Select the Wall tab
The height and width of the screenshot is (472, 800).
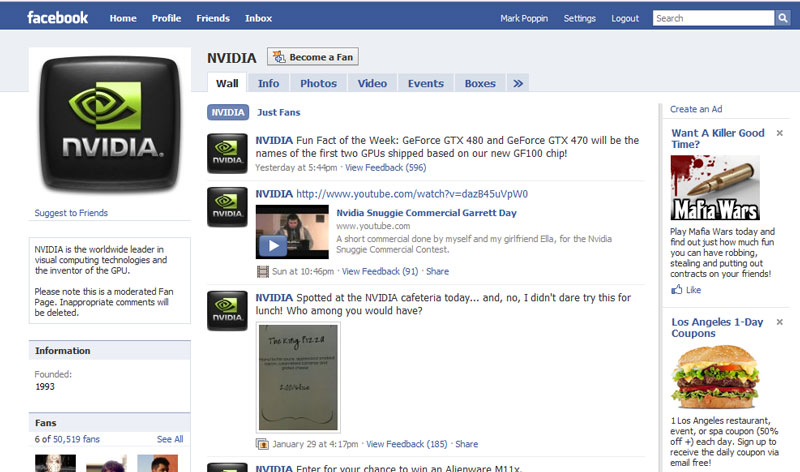pyautogui.click(x=227, y=83)
